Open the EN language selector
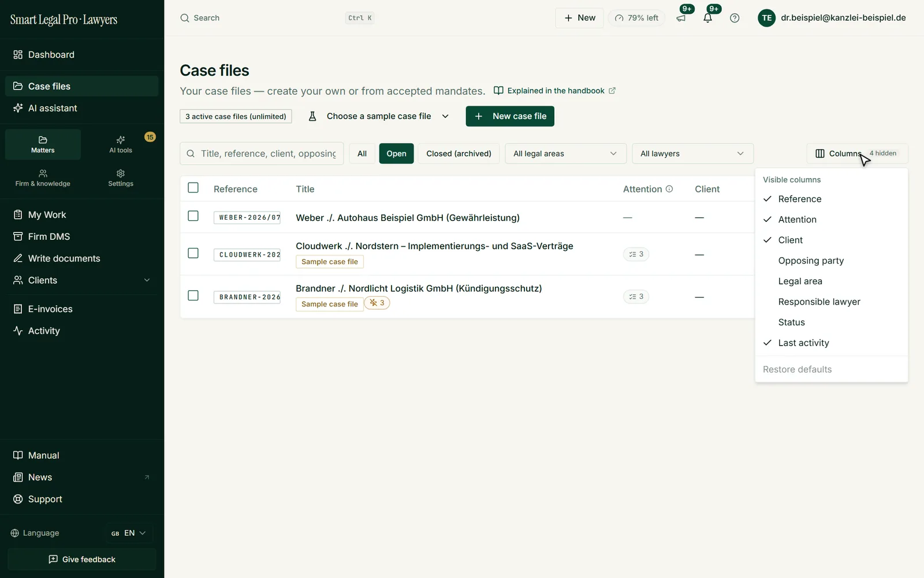 [129, 533]
